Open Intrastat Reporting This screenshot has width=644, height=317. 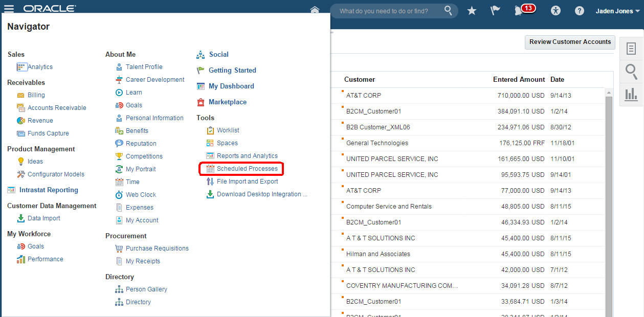pos(49,190)
